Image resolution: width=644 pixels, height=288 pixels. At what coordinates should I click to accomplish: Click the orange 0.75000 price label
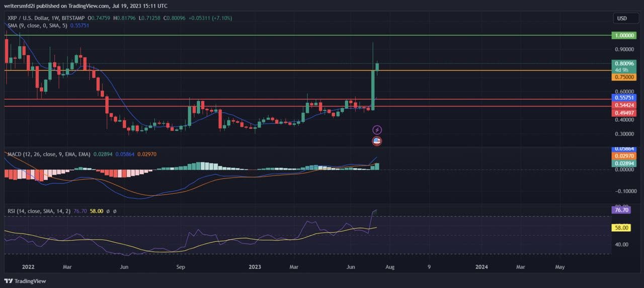coord(624,77)
